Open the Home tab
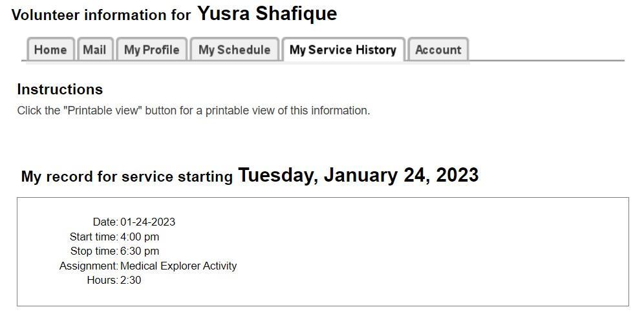The image size is (644, 318). [x=50, y=50]
